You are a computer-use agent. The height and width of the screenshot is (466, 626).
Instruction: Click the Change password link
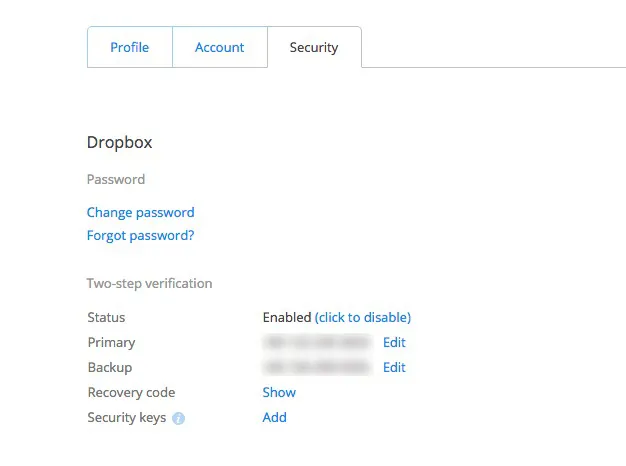coord(140,212)
